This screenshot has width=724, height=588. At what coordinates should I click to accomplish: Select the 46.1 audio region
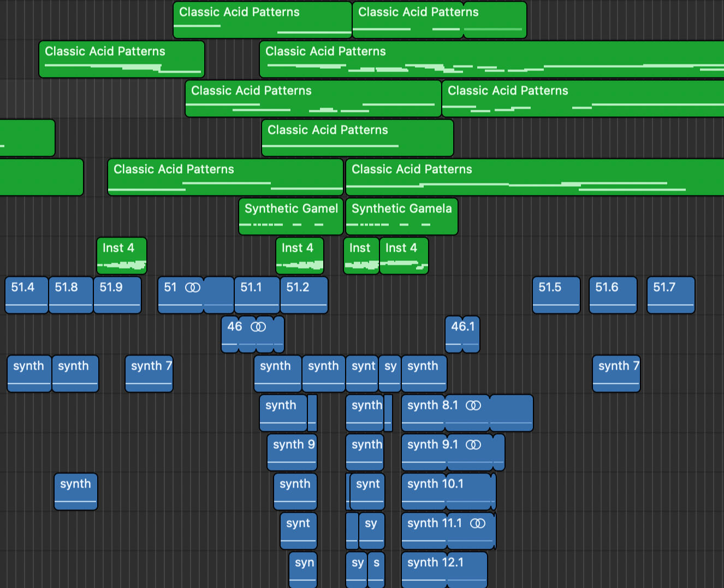coord(462,335)
